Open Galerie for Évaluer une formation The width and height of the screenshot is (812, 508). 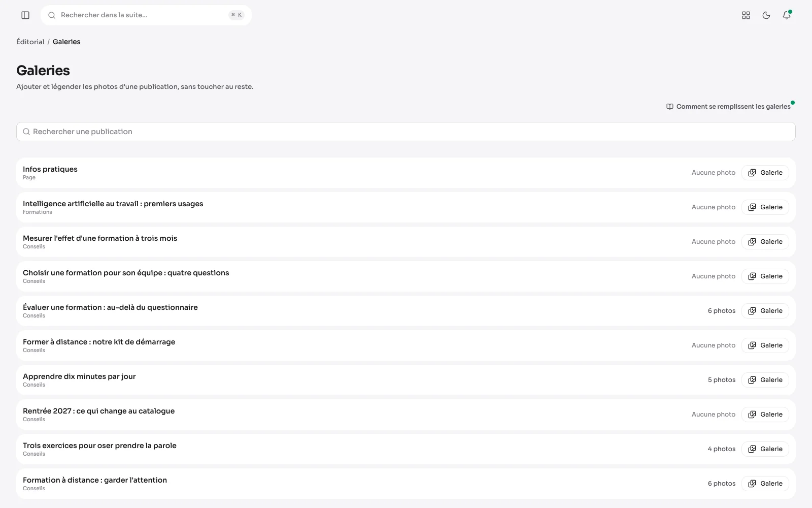click(x=765, y=311)
